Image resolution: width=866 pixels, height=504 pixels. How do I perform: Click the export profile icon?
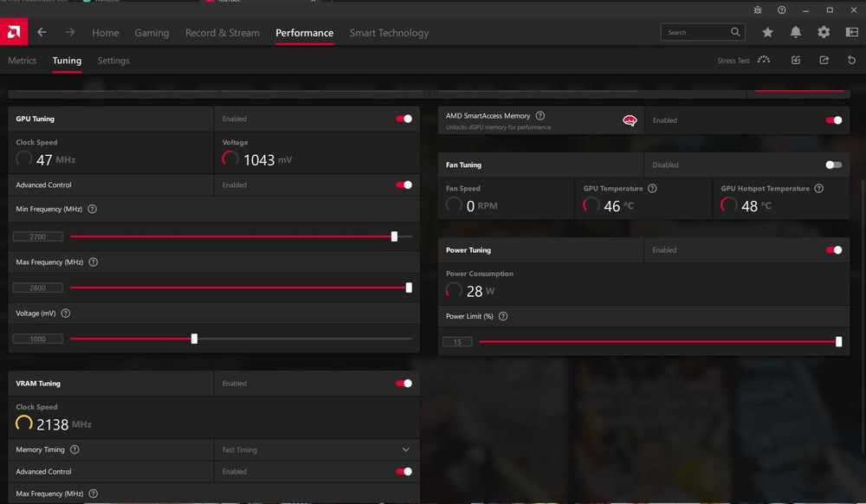(824, 60)
